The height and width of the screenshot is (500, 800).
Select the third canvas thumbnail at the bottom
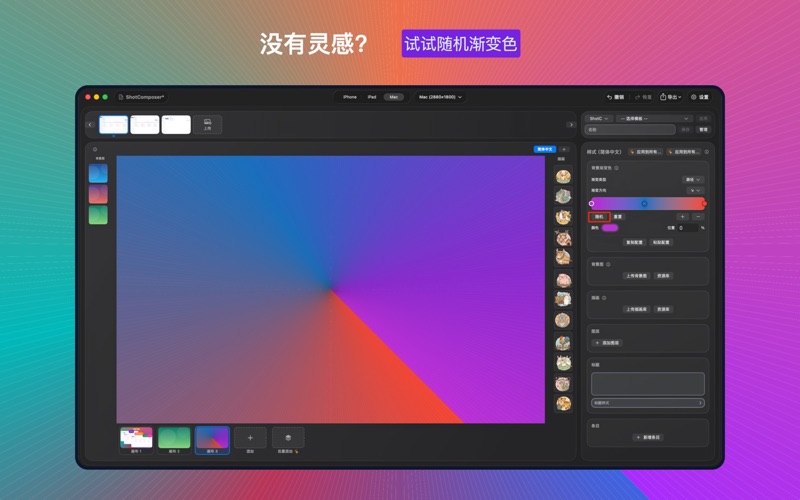tap(211, 437)
